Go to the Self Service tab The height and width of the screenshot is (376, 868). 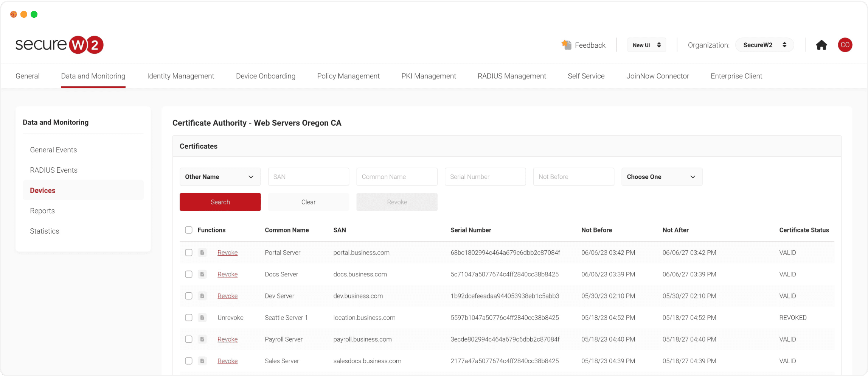point(586,76)
